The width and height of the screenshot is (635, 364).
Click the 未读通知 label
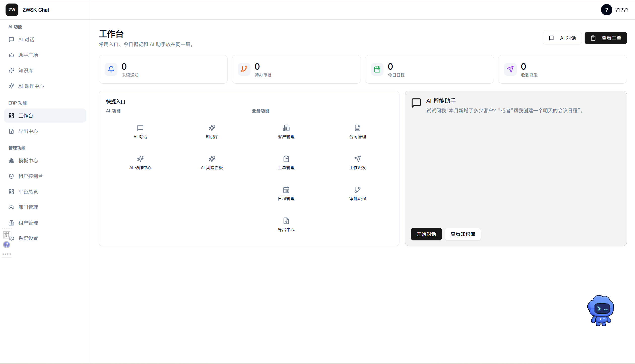(130, 75)
